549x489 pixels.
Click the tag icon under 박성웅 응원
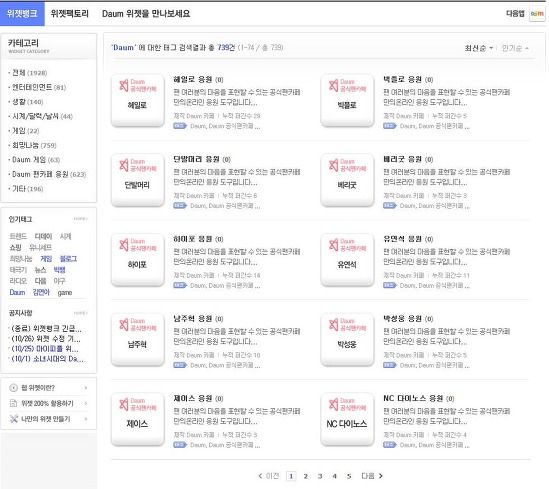389,365
